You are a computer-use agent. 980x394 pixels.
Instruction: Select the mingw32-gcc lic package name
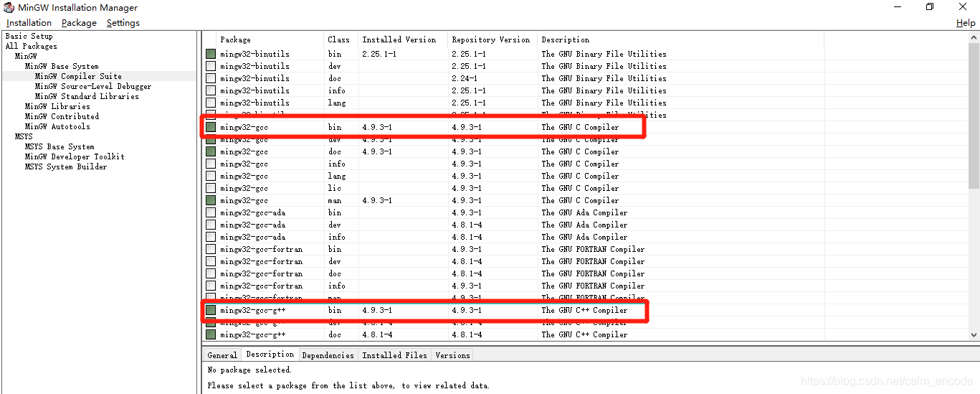coord(244,188)
